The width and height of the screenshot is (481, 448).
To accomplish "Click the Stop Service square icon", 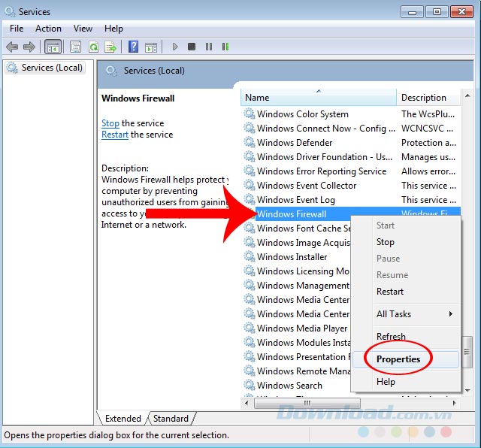I will 192,47.
